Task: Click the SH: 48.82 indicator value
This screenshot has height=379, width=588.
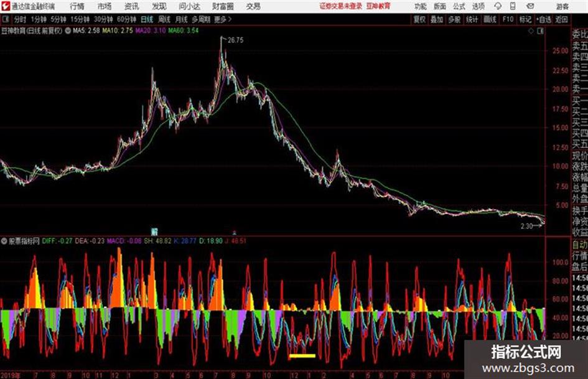Action: click(x=157, y=241)
